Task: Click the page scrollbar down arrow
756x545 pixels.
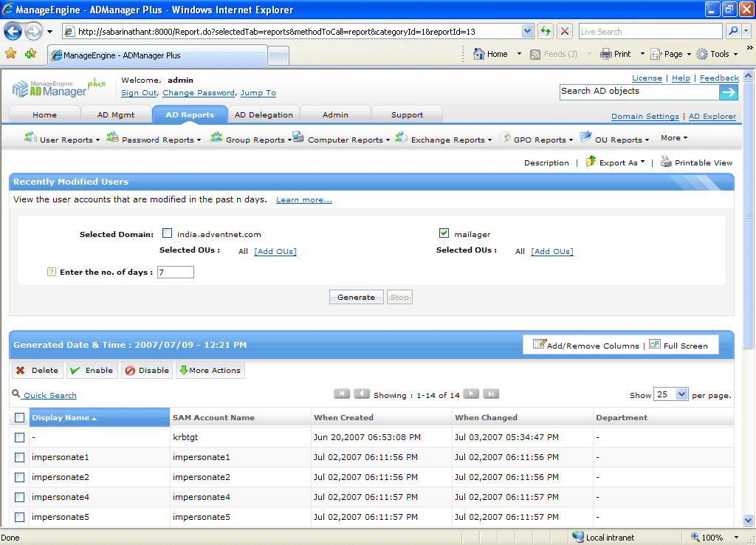Action: point(748,520)
